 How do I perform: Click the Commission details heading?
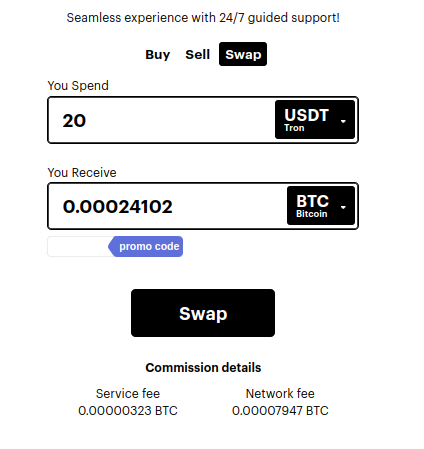coord(203,368)
